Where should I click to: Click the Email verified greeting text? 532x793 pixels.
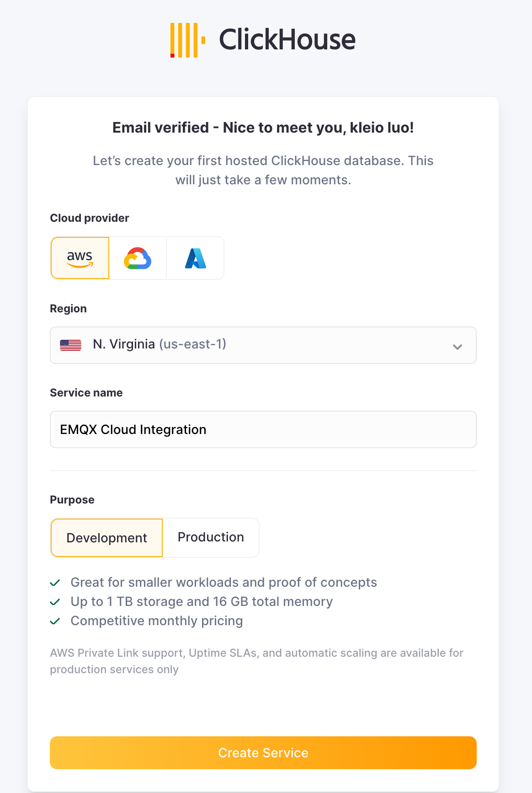click(263, 128)
